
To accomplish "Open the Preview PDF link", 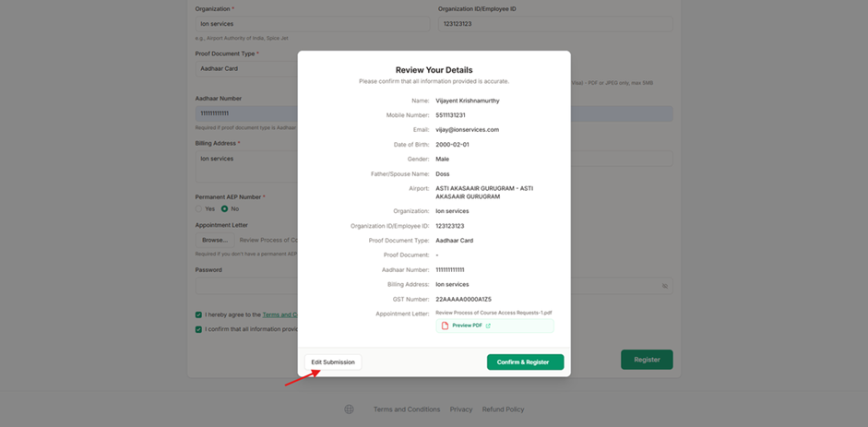I will pos(467,326).
